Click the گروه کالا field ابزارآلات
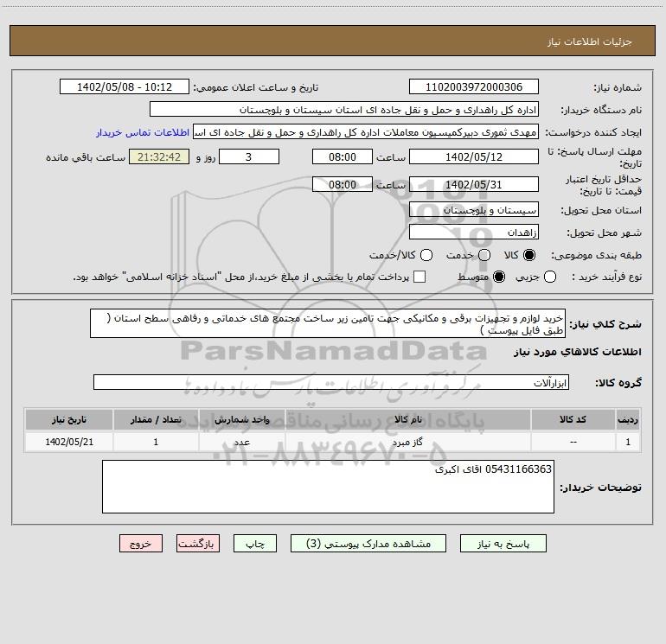This screenshot has height=644, width=666. click(331, 382)
